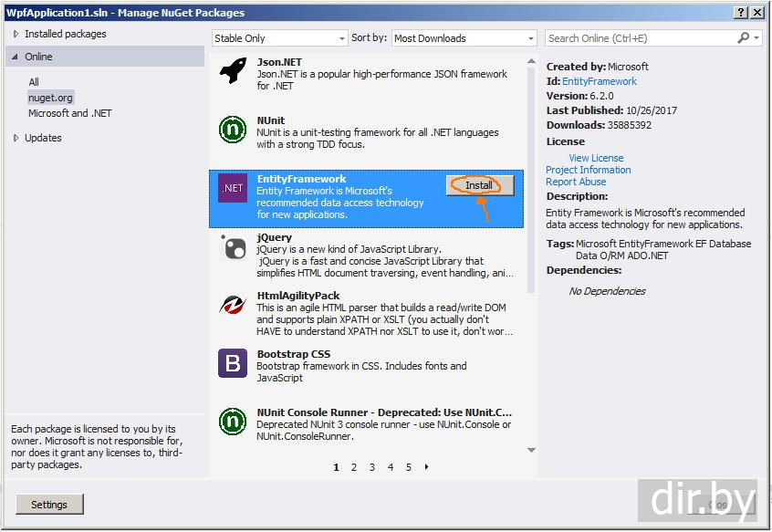Select the All source under Online
The image size is (772, 532).
(34, 82)
